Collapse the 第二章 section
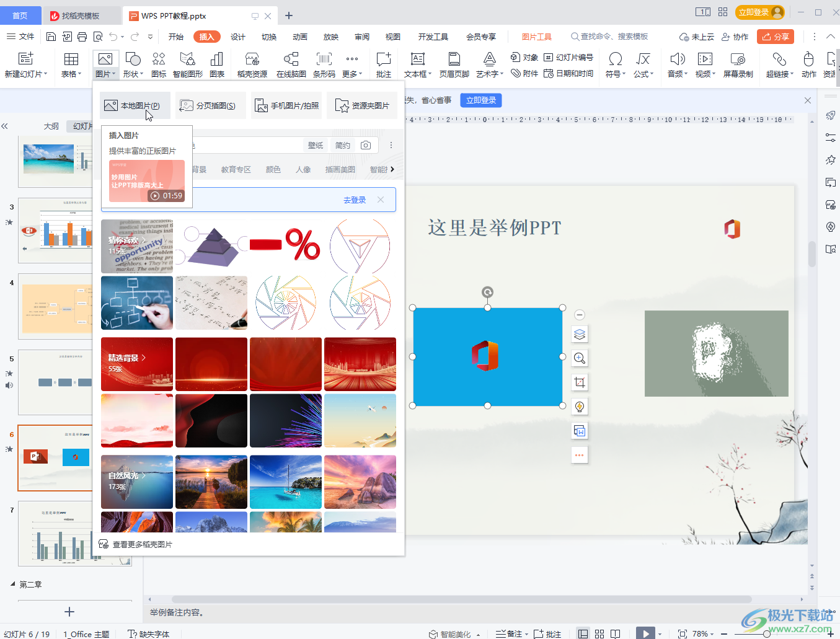 (x=12, y=584)
